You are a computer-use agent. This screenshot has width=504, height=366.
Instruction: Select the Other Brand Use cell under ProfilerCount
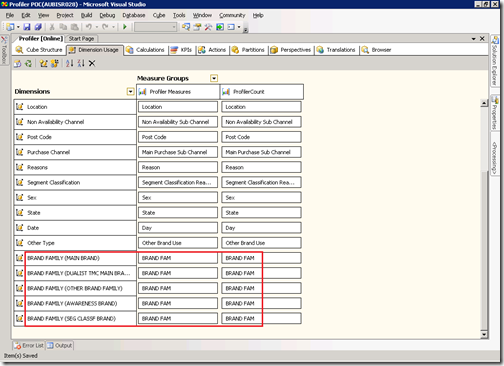coord(261,243)
